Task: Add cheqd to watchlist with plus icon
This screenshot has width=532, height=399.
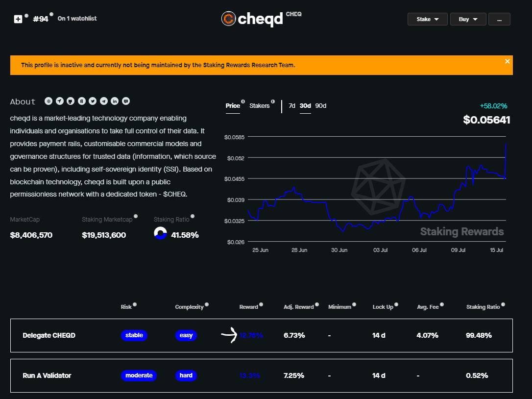Action: tap(18, 19)
